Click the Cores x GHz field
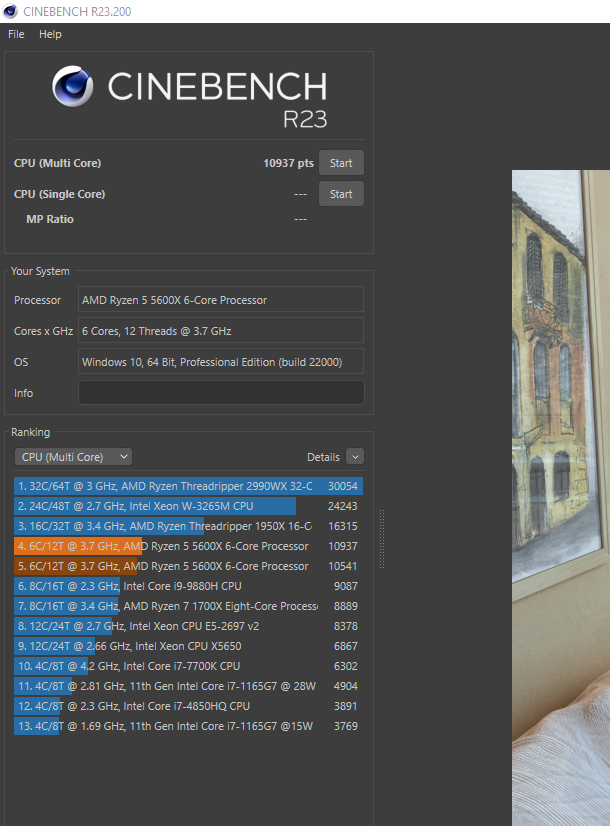Viewport: 610px width, 826px height. [221, 330]
